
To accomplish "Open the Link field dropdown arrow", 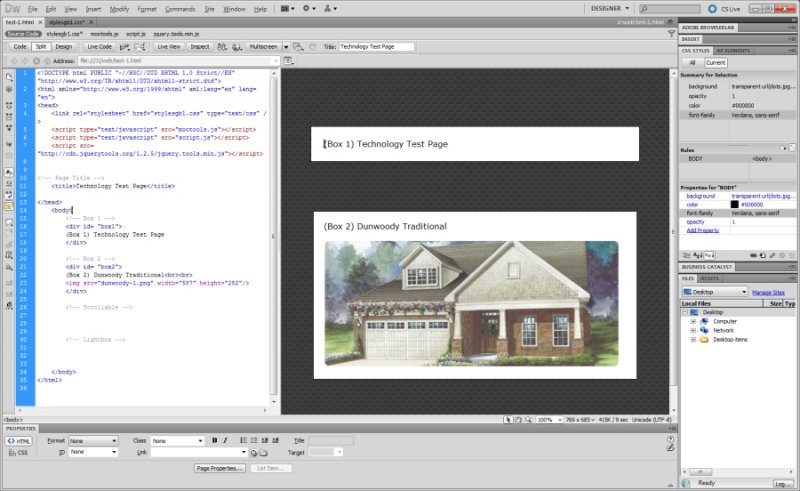I will click(243, 452).
